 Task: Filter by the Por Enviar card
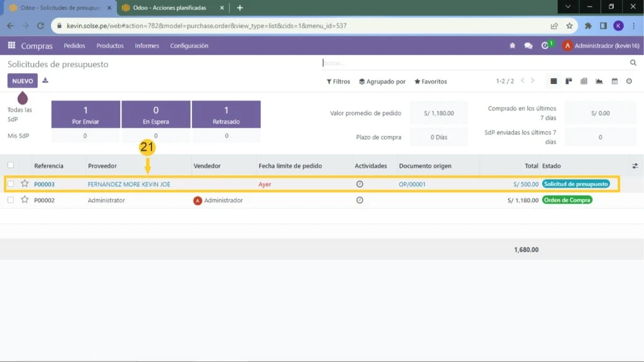click(86, 115)
